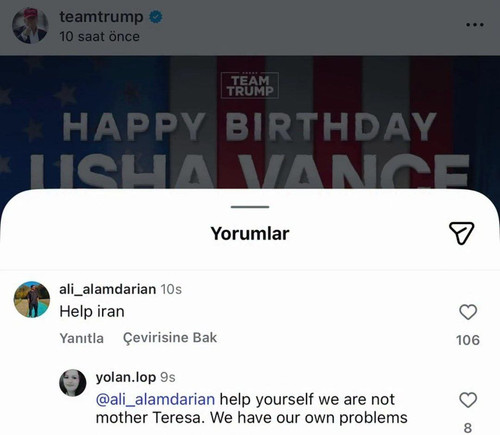Open ali_alamdarian's profile avatar

pos(32,299)
